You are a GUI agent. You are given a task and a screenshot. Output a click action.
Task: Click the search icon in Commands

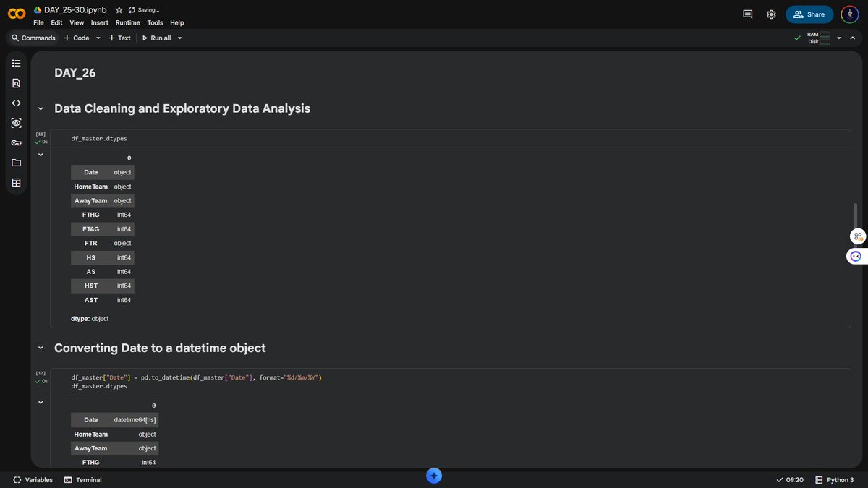tap(15, 38)
